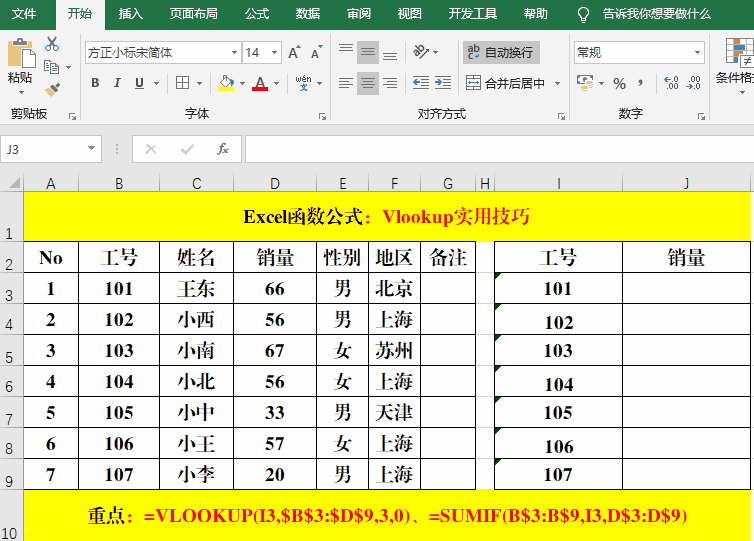Open the font size dropdown showing 14
The height and width of the screenshot is (541, 754).
click(275, 52)
